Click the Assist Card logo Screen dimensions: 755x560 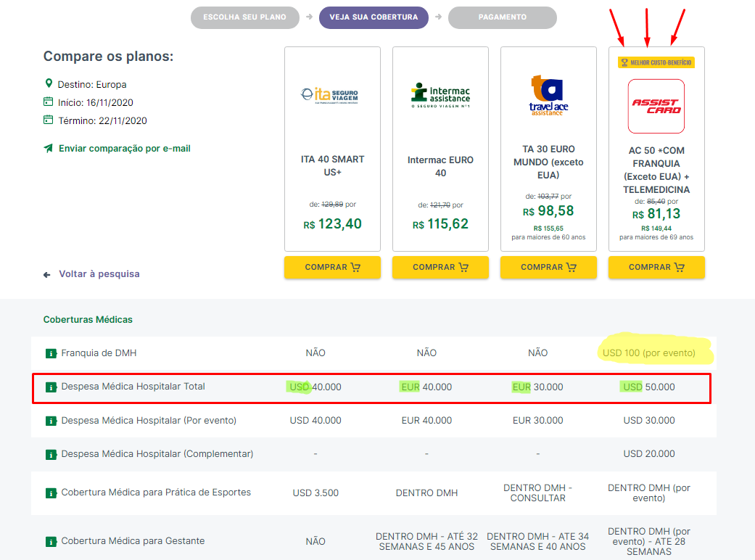[656, 107]
